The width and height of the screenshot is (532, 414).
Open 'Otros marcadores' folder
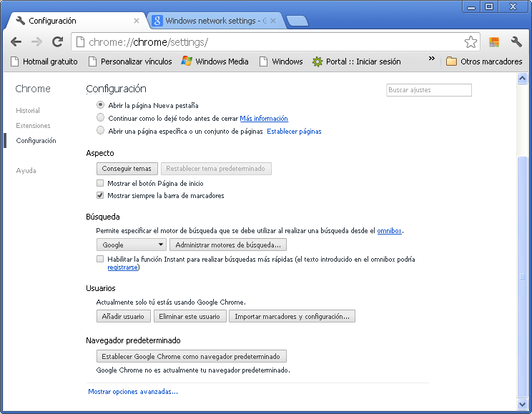484,61
